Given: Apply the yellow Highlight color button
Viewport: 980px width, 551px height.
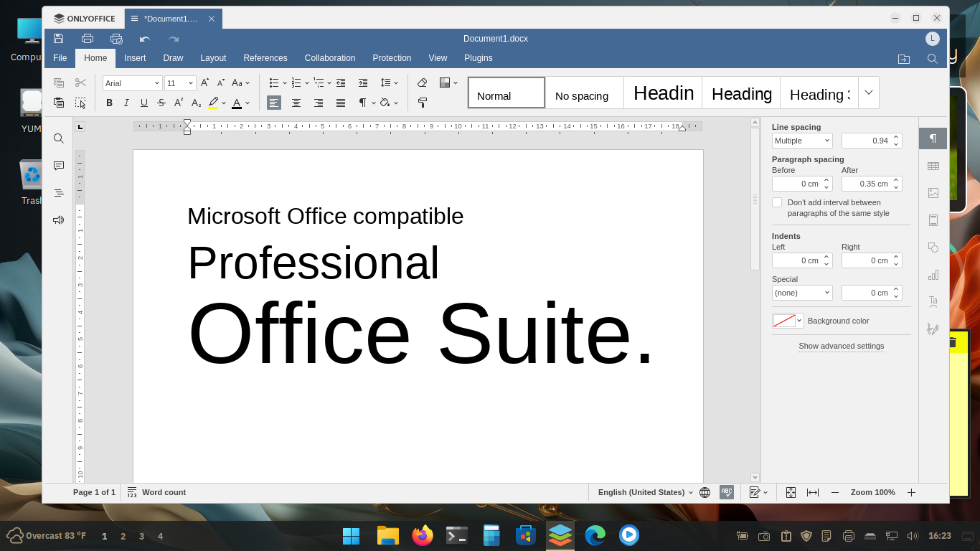Looking at the screenshot, I should [213, 103].
